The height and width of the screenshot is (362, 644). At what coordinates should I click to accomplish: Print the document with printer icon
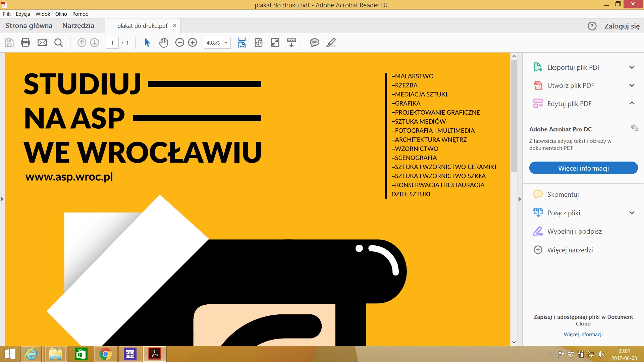point(25,43)
